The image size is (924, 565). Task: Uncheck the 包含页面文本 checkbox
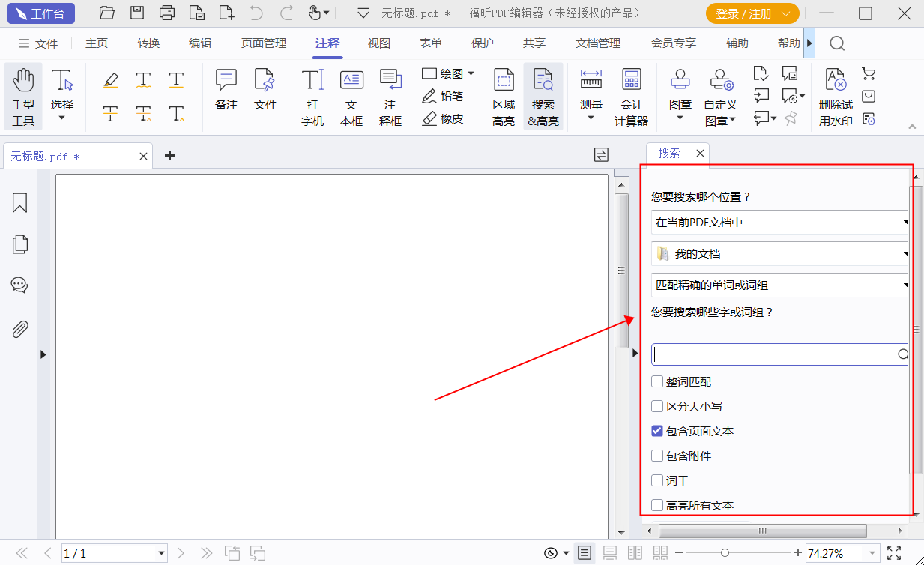(657, 431)
